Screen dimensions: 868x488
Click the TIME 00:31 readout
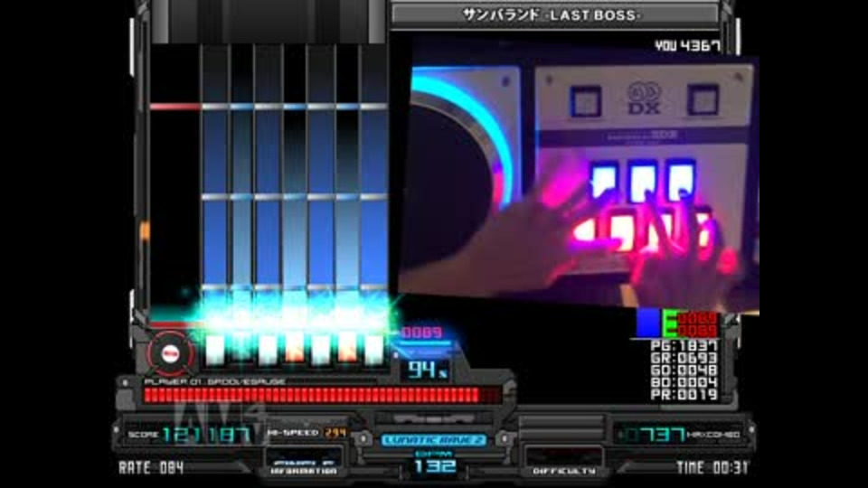pos(712,468)
